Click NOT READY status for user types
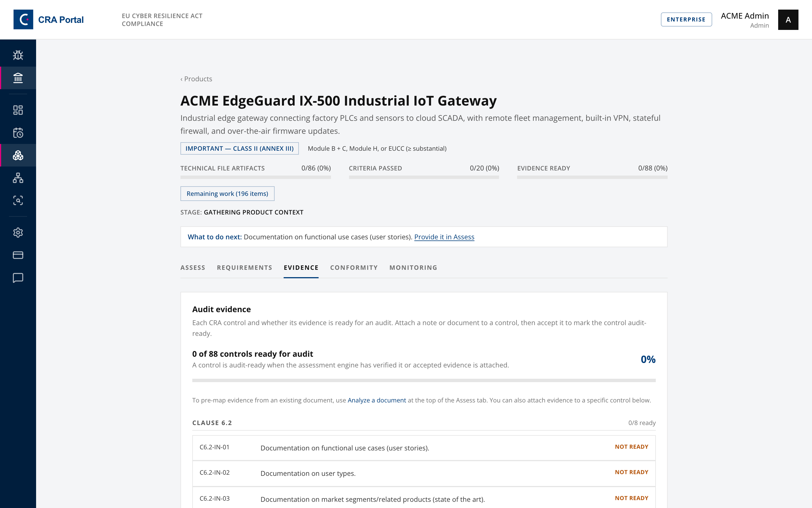812x508 pixels. point(632,472)
